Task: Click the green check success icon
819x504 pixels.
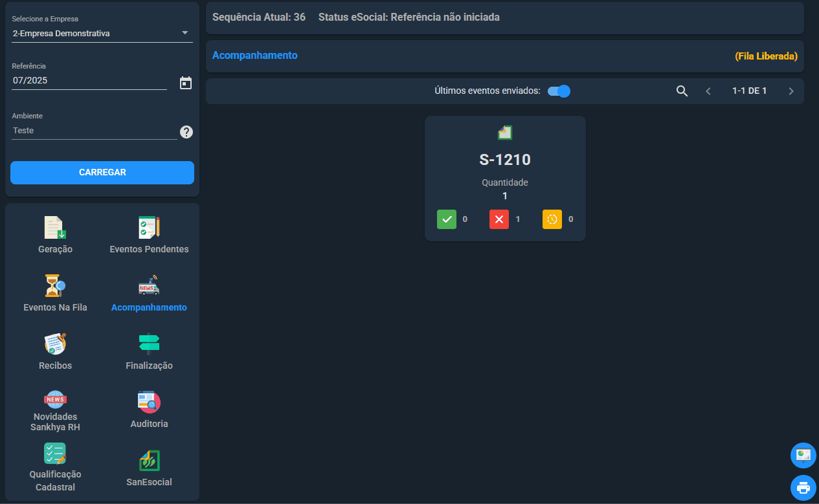Action: (447, 219)
